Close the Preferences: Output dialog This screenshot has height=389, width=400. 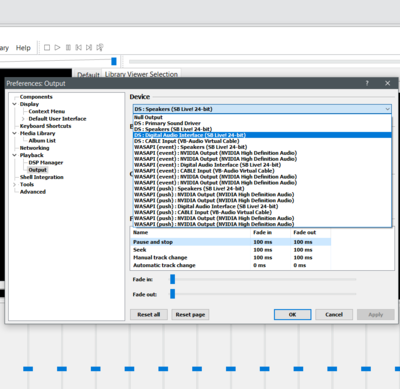pos(388,83)
